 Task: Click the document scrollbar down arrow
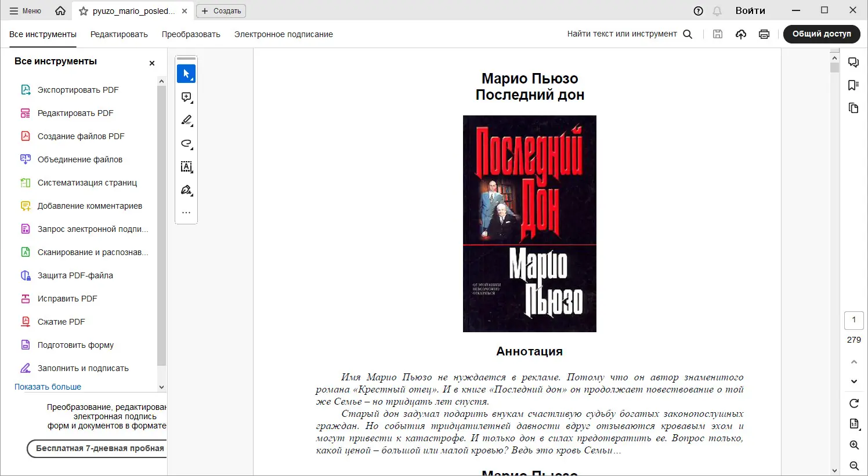(x=835, y=471)
